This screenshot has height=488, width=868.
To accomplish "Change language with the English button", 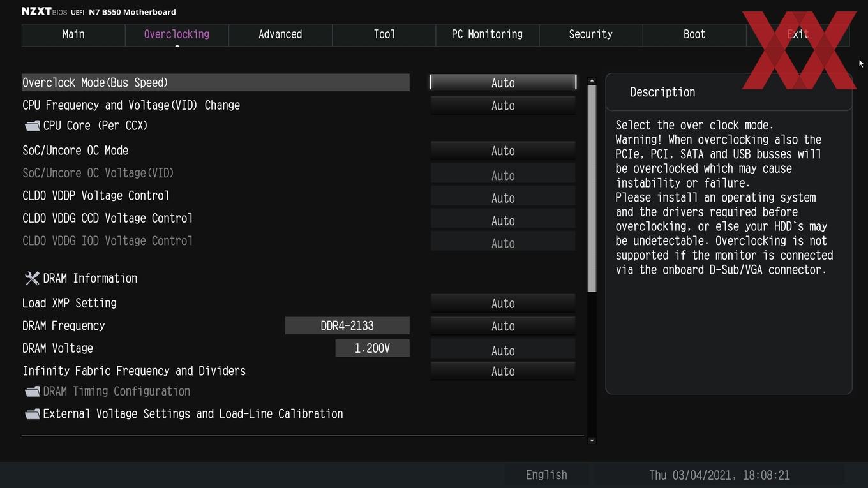I will coord(546,475).
